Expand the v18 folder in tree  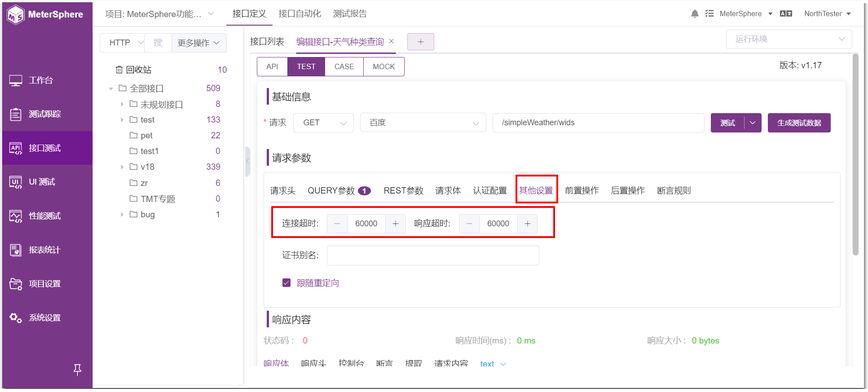[122, 167]
